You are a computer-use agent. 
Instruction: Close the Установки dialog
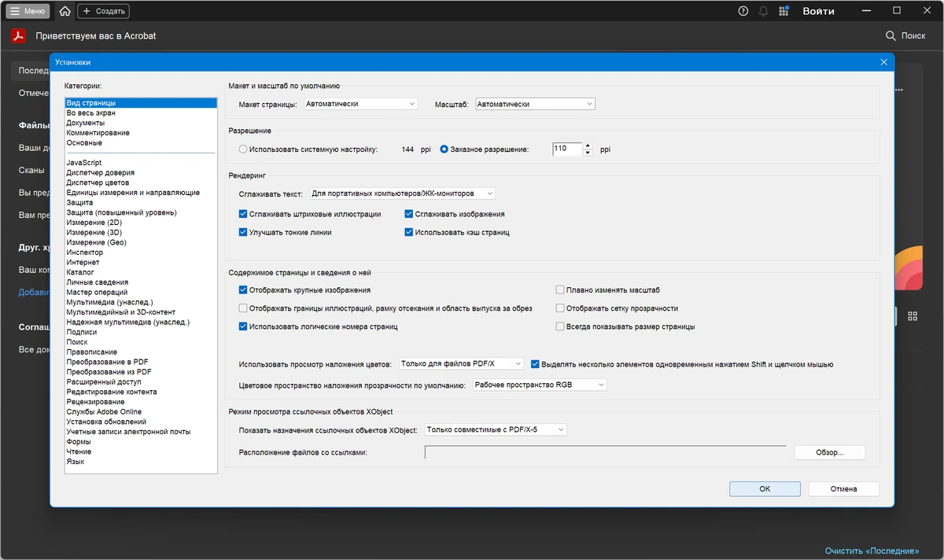tap(883, 61)
